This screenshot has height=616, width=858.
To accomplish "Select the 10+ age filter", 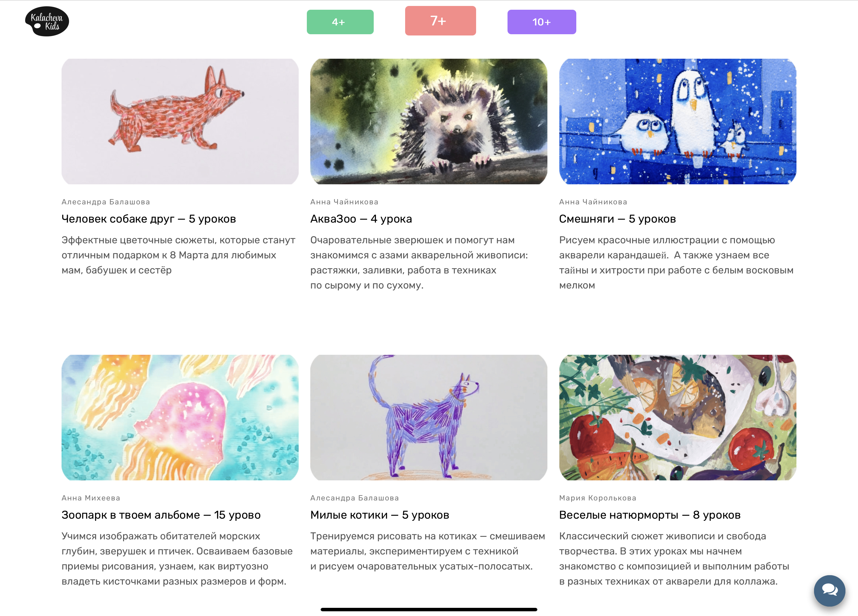I will click(541, 22).
